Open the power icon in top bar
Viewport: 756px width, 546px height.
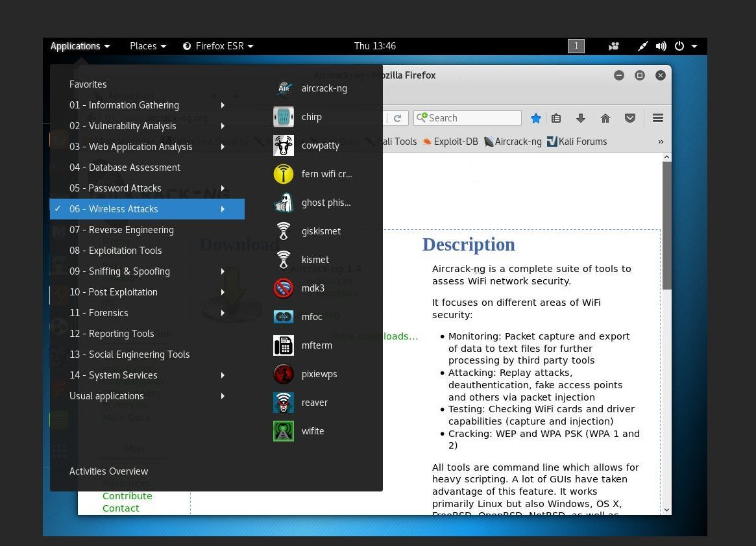tap(679, 46)
